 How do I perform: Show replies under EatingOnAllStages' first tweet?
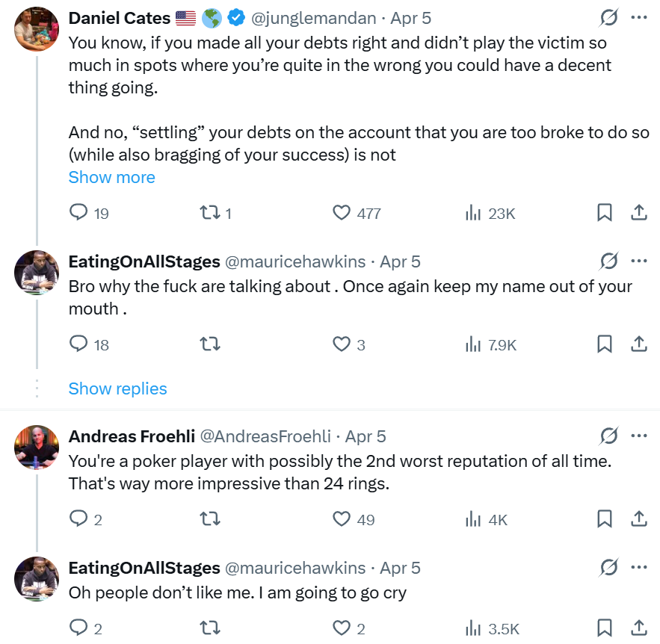coord(117,388)
